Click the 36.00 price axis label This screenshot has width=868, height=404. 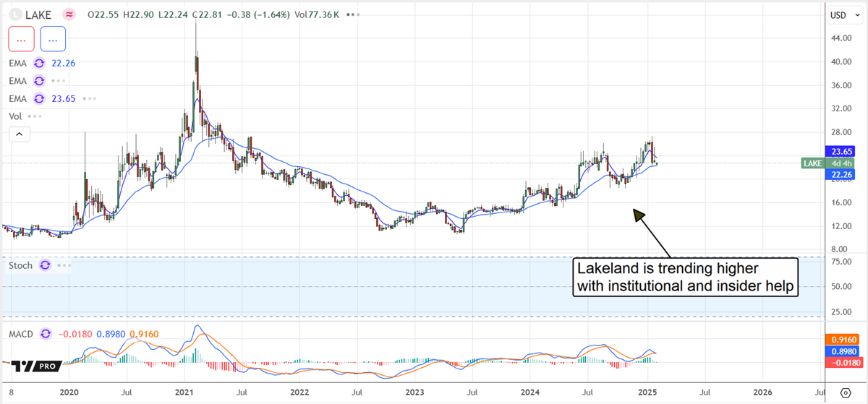[x=840, y=85]
